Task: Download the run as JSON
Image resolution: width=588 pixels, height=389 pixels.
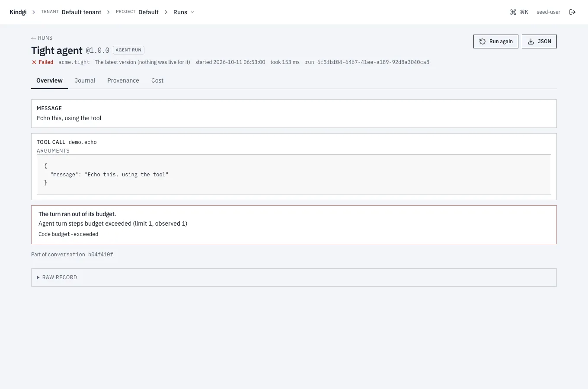Action: [x=539, y=41]
